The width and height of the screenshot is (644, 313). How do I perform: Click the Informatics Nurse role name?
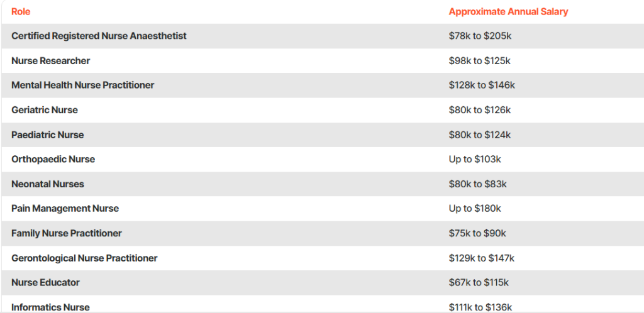[x=50, y=307]
